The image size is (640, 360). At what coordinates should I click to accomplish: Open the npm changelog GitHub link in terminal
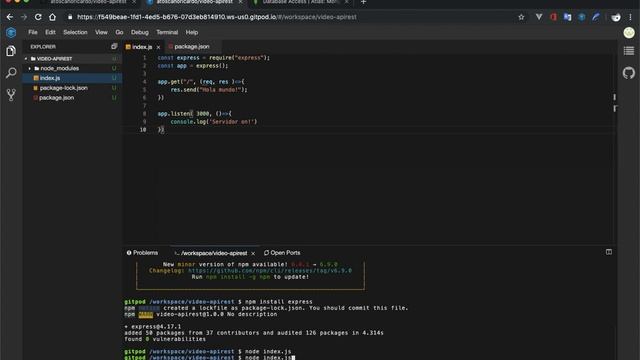coord(270,271)
